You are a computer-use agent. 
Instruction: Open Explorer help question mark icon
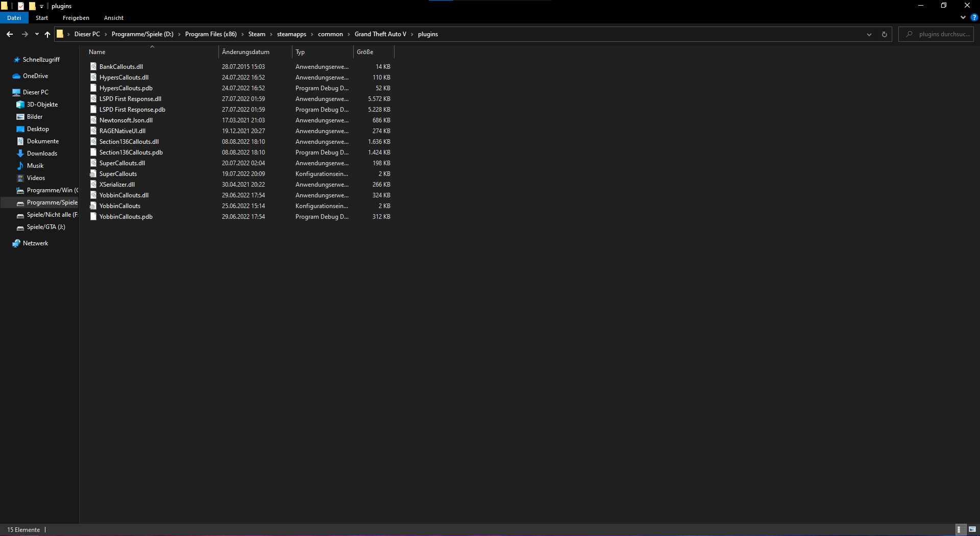point(974,17)
